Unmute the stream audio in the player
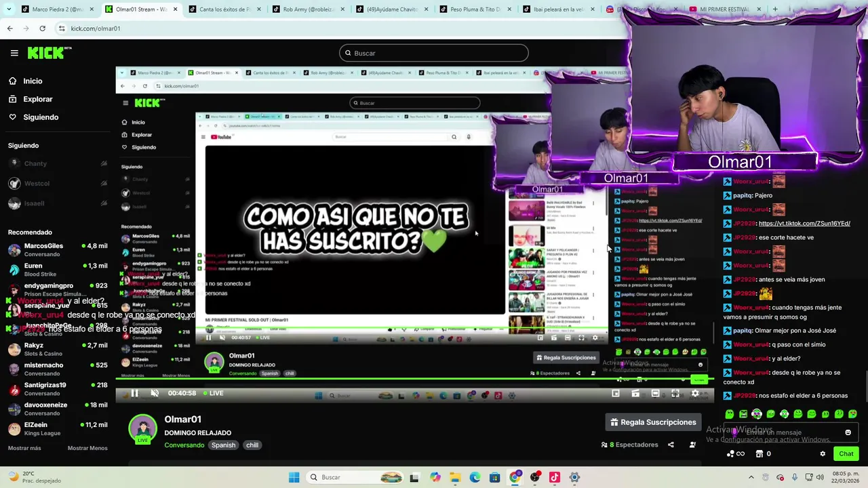 (155, 393)
